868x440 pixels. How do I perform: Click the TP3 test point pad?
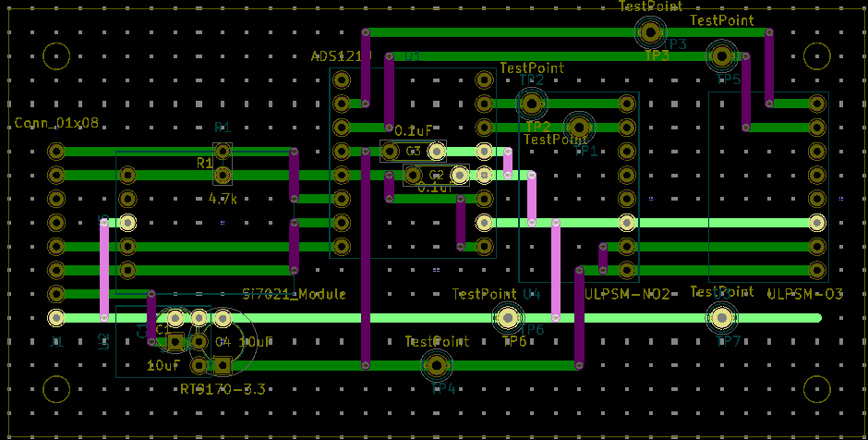(x=650, y=33)
